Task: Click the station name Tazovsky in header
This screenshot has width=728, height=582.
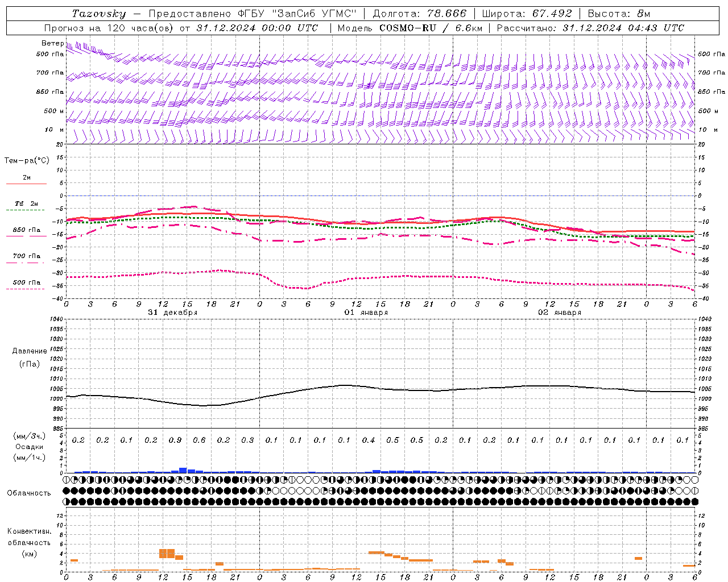Action: tap(99, 14)
